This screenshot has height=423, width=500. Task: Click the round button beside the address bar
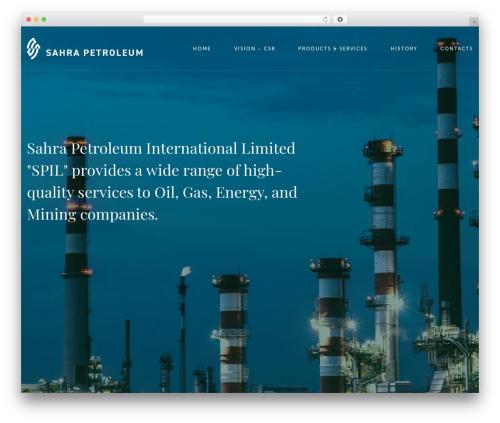point(340,20)
